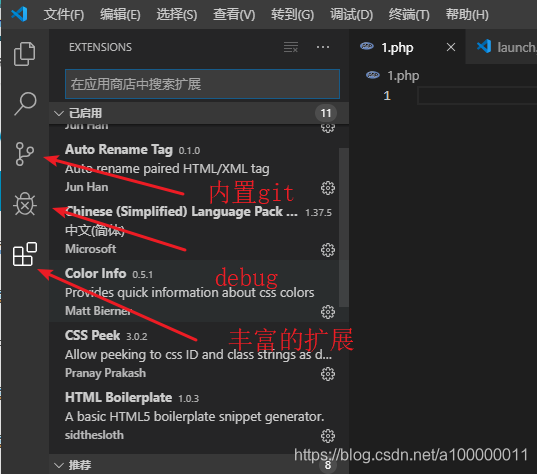This screenshot has width=537, height=474.
Task: Open gear settings for HTML Boilerplate
Action: pyautogui.click(x=328, y=436)
